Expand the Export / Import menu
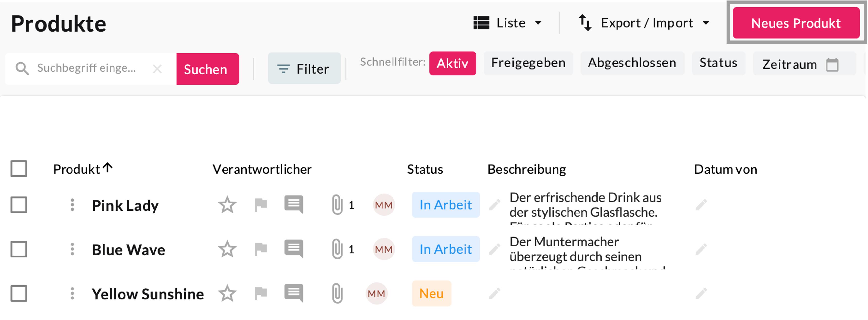This screenshot has width=868, height=320. point(644,23)
